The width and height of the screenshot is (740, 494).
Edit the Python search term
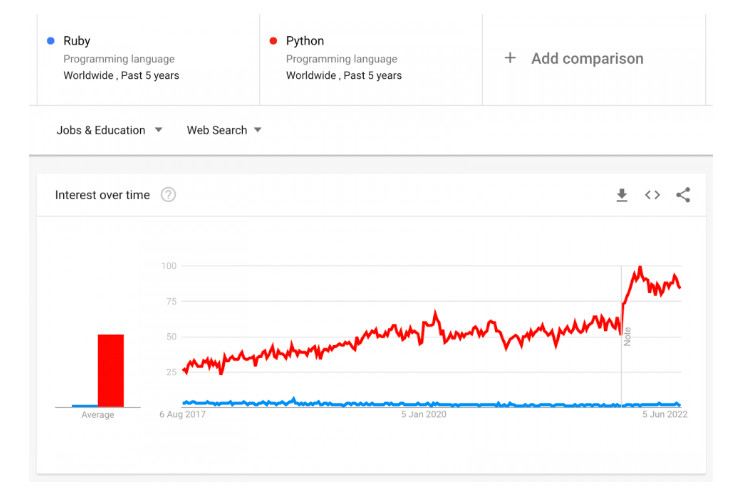coord(305,41)
